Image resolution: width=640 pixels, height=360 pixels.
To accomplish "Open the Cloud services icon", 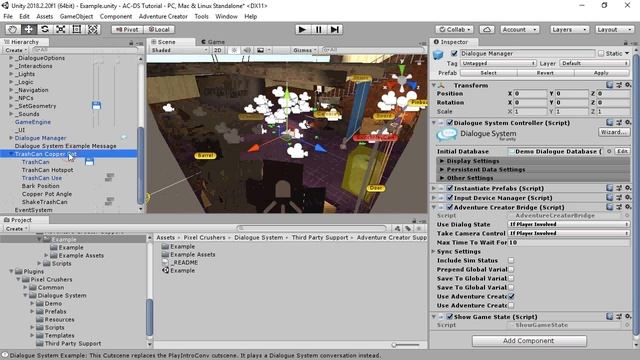I will [487, 29].
